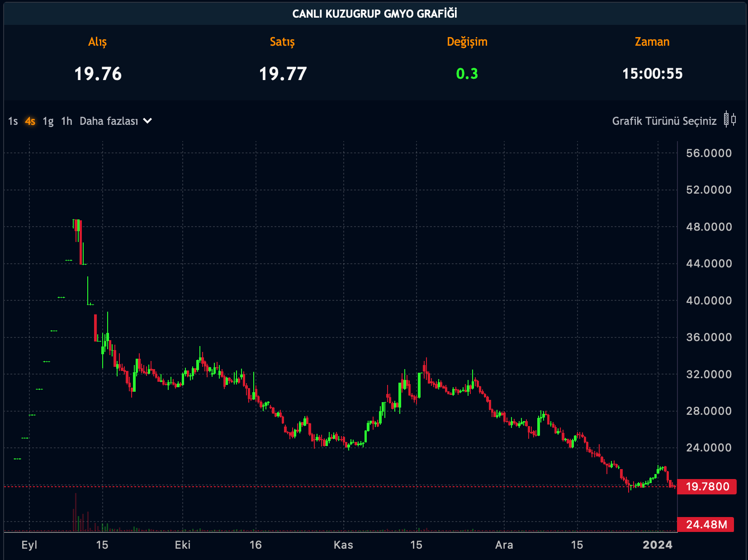
Task: Click the CANLI KUZUGRUP GMYO GRAFİĞİ title
Action: 374,14
